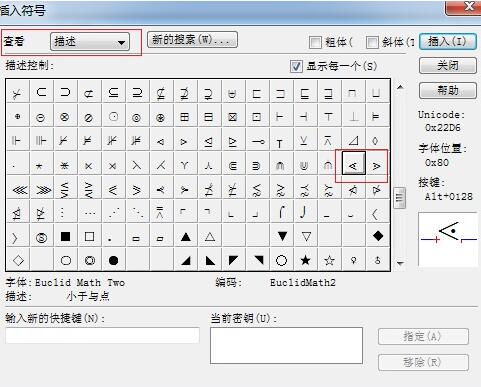This screenshot has height=387, width=481.
Task: Click the symbol grid scrollbar up arrow
Action: tap(400, 87)
